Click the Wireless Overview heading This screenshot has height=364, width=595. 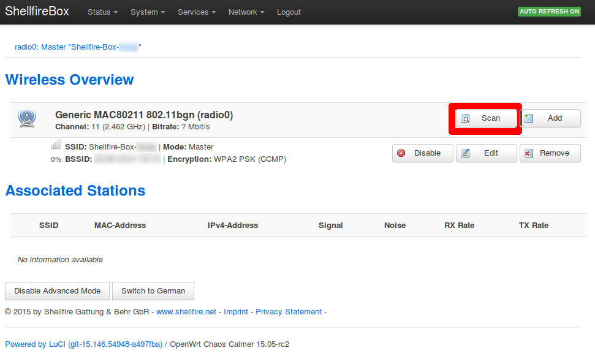pyautogui.click(x=69, y=80)
